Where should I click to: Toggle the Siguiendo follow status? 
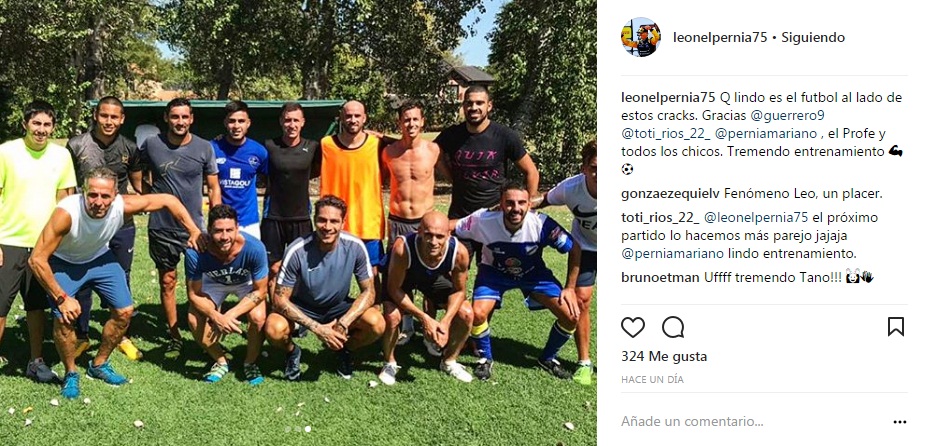tap(813, 37)
